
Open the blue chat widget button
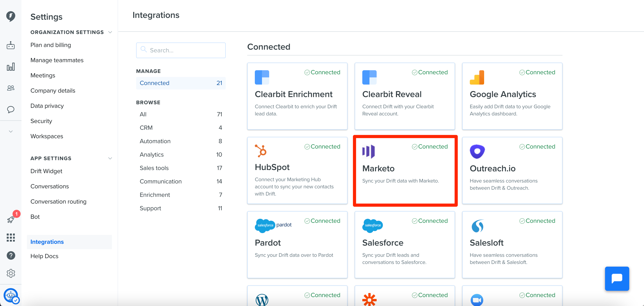tap(617, 278)
